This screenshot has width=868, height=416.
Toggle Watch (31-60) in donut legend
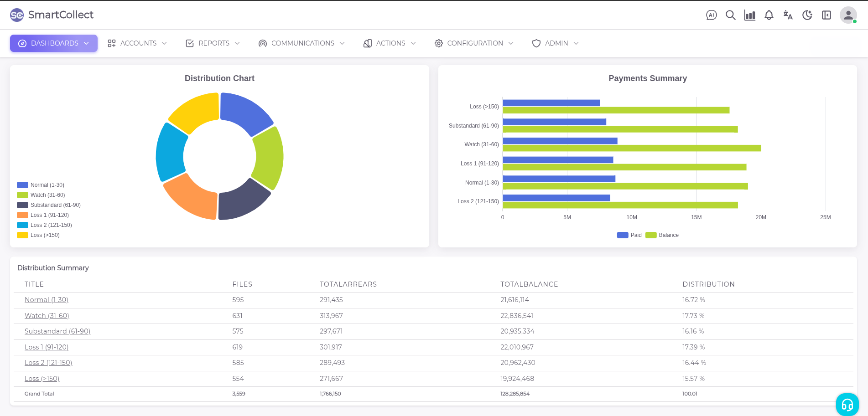coord(42,195)
